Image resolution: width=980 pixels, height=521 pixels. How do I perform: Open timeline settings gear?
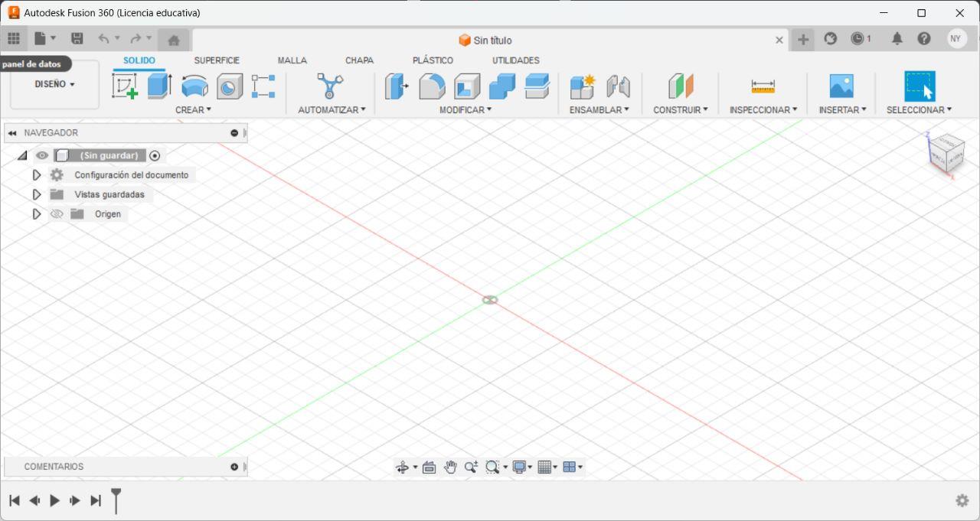click(962, 500)
